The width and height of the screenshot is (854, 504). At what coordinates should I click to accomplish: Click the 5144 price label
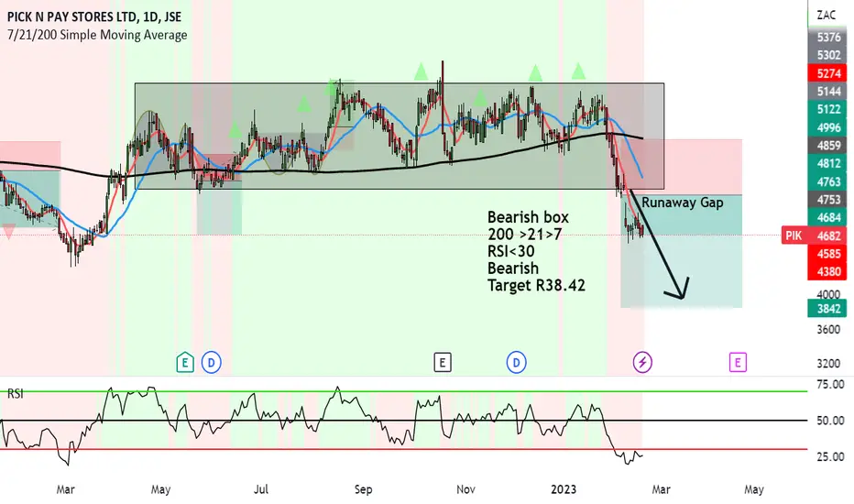(828, 92)
